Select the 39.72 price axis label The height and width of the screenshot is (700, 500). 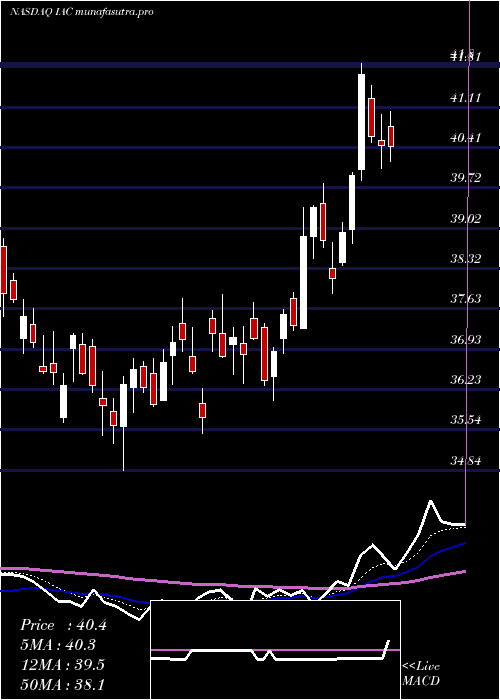click(x=466, y=178)
